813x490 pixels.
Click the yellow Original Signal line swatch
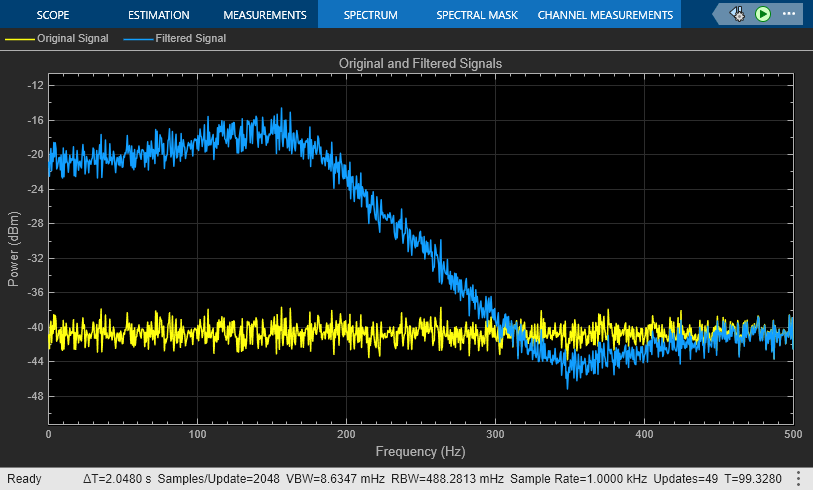point(20,38)
